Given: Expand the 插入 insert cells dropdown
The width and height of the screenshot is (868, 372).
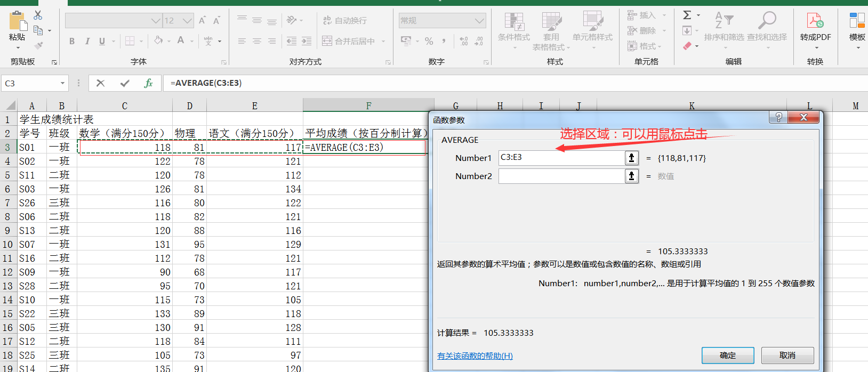Looking at the screenshot, I should click(664, 15).
